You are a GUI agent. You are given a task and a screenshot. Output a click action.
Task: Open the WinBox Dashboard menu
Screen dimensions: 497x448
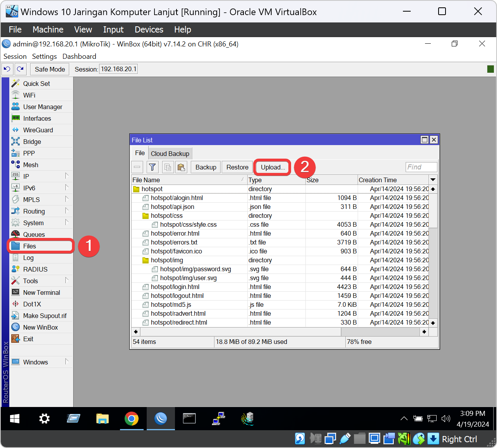coord(79,56)
